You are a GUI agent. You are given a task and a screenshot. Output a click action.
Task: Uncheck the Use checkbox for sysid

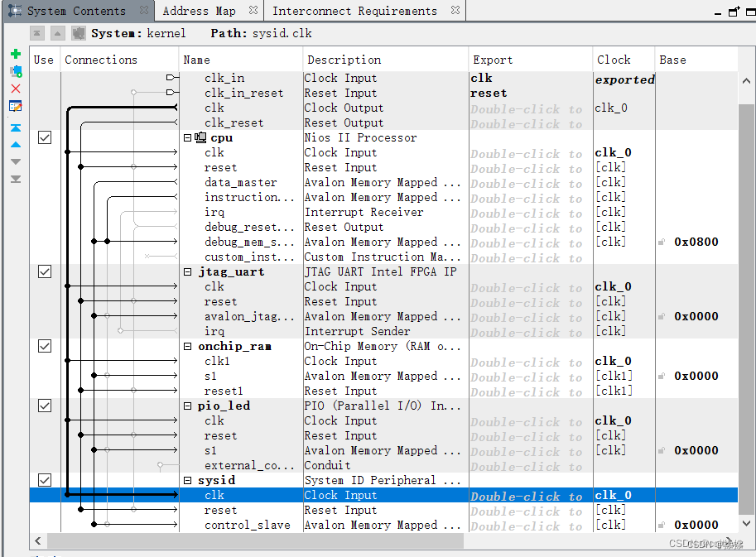pos(45,480)
